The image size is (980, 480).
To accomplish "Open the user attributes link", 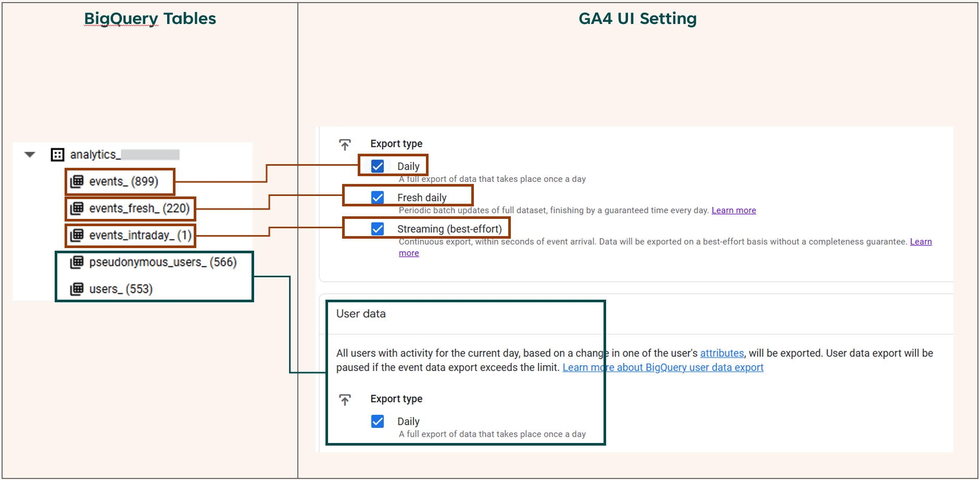I will [x=722, y=353].
